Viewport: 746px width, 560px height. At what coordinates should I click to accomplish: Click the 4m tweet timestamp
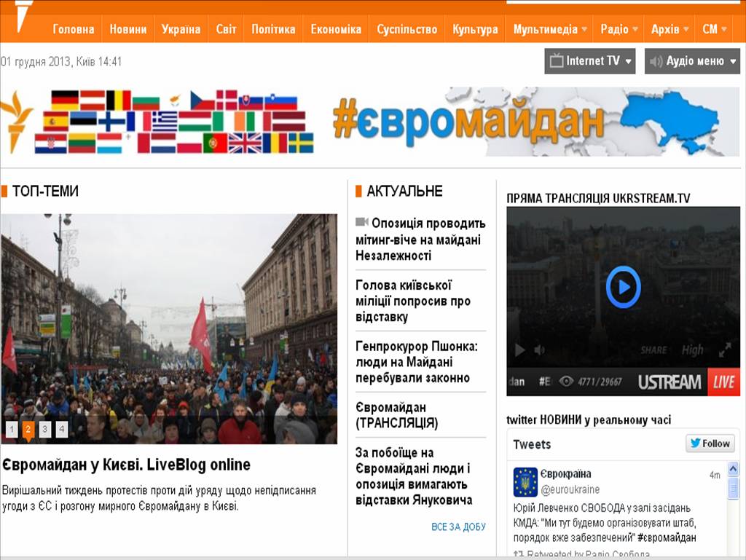tap(715, 475)
